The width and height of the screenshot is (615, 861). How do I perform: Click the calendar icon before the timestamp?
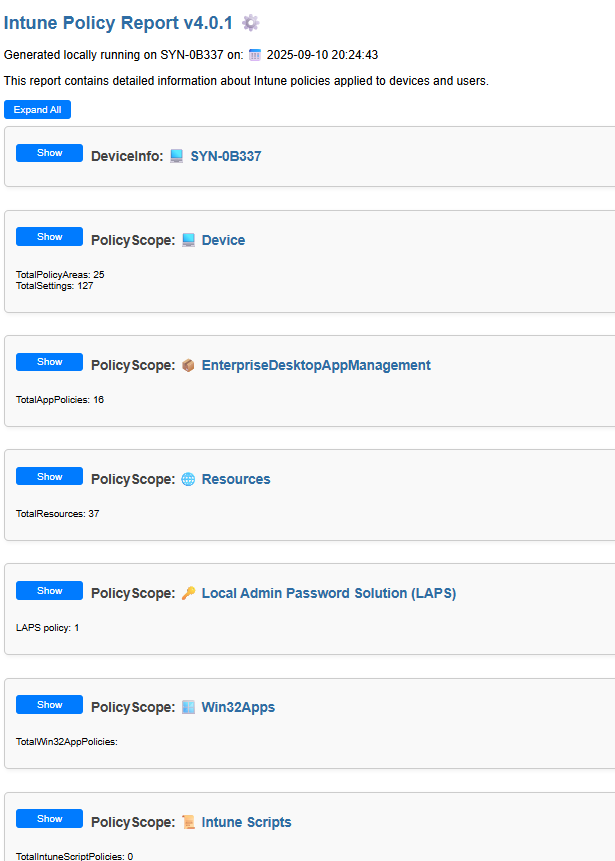point(255,55)
